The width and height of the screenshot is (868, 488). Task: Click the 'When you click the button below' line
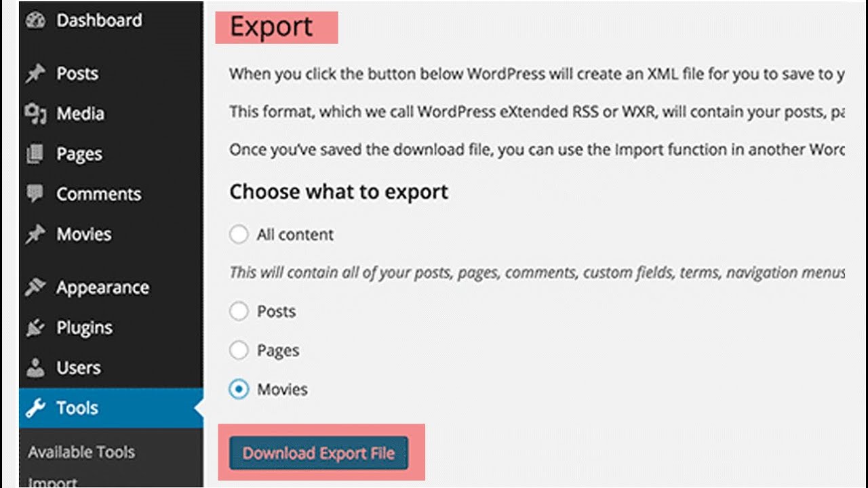click(536, 74)
